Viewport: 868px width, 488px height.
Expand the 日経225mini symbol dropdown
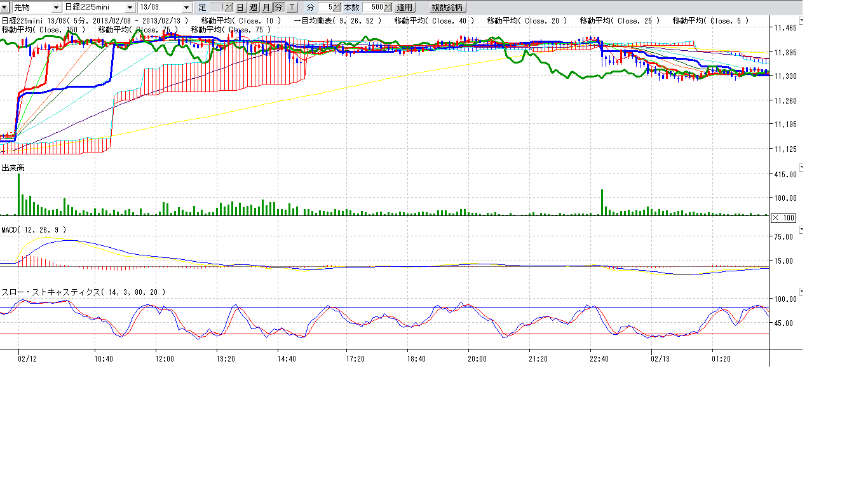130,8
